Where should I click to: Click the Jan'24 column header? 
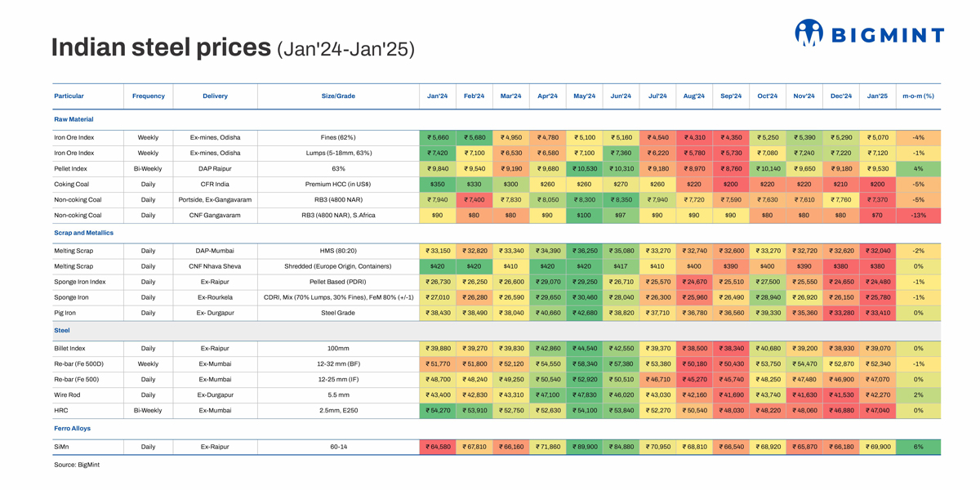pos(437,96)
